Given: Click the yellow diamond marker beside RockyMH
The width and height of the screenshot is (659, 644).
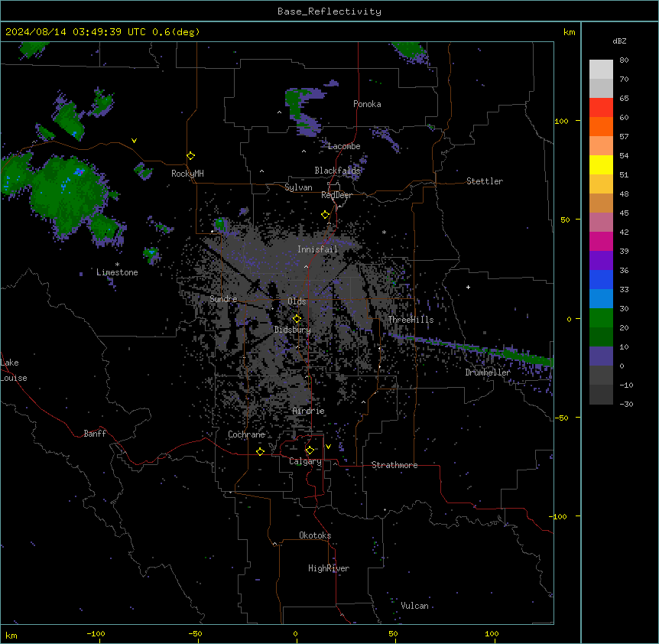Looking at the screenshot, I should pyautogui.click(x=191, y=155).
